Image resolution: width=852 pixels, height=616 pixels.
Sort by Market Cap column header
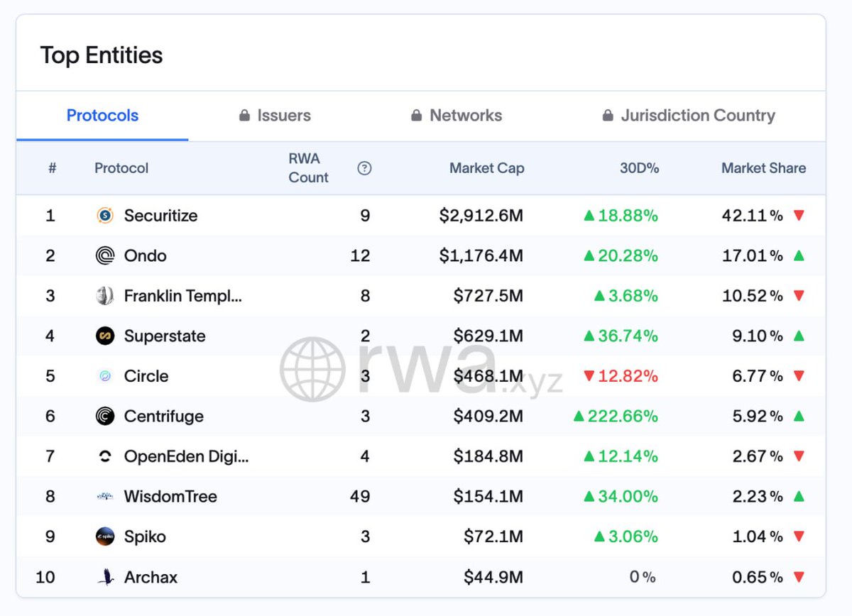(486, 168)
